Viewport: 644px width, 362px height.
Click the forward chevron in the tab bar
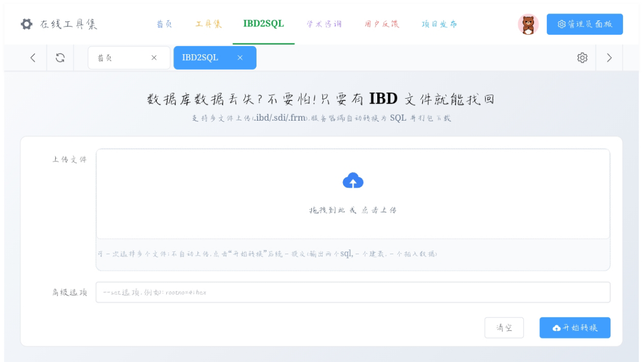(609, 58)
